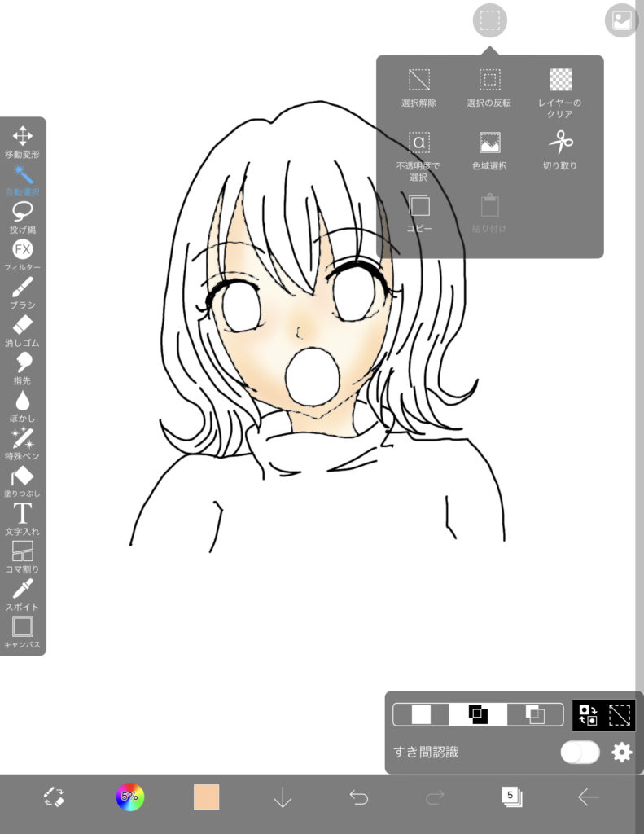
Task: Click the 切り取り (Cut) scissors button
Action: [x=560, y=149]
